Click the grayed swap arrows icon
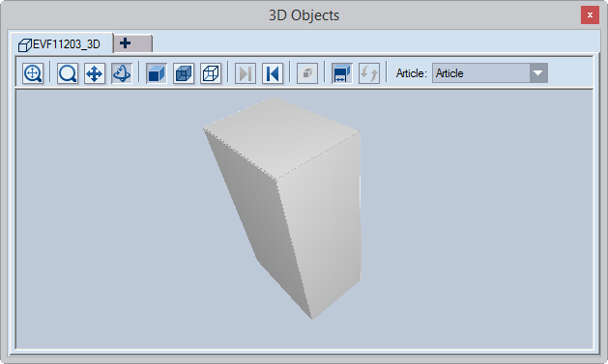Image resolution: width=608 pixels, height=364 pixels. pyautogui.click(x=369, y=73)
